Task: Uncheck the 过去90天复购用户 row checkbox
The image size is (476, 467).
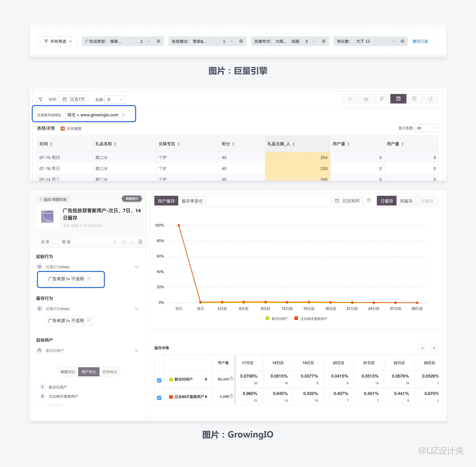Action: (x=159, y=398)
